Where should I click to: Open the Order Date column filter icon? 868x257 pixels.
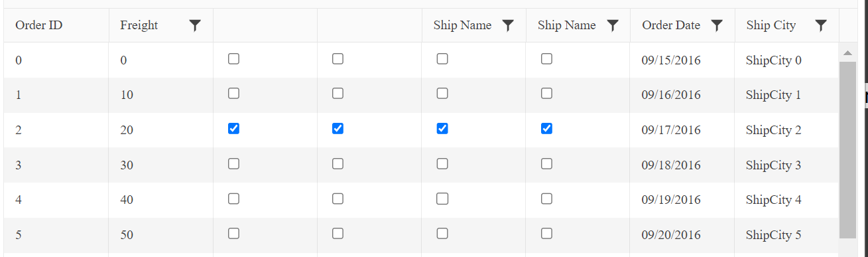tap(717, 25)
